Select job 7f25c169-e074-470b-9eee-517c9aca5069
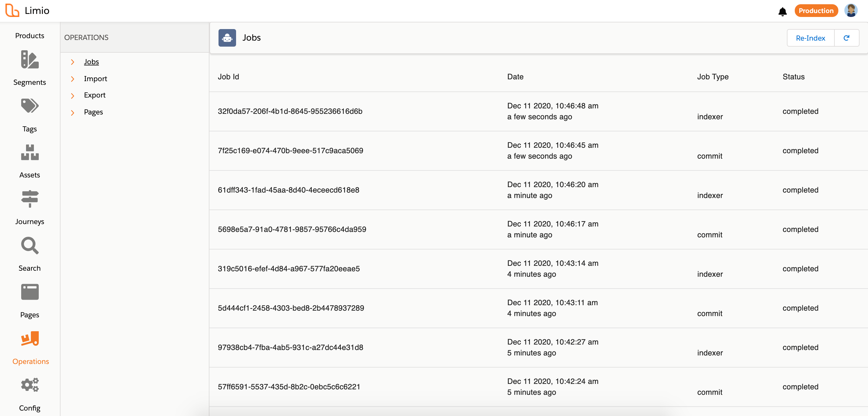The image size is (868, 416). [291, 150]
